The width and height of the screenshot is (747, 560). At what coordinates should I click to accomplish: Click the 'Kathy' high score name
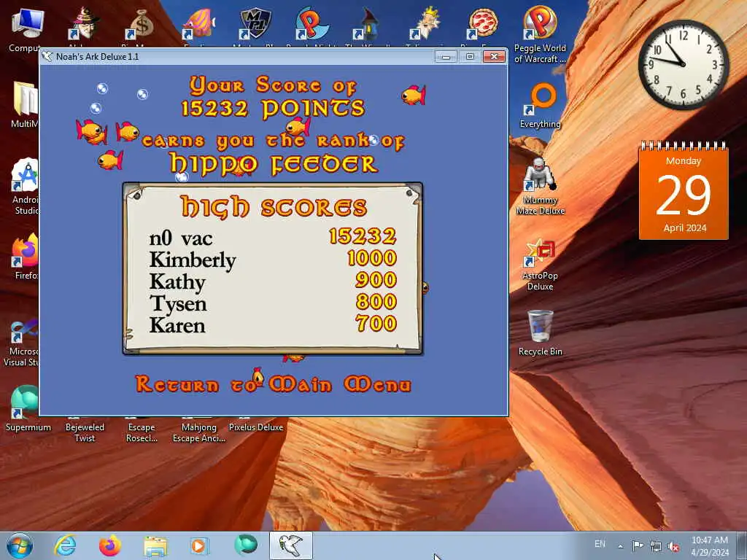[x=177, y=282]
